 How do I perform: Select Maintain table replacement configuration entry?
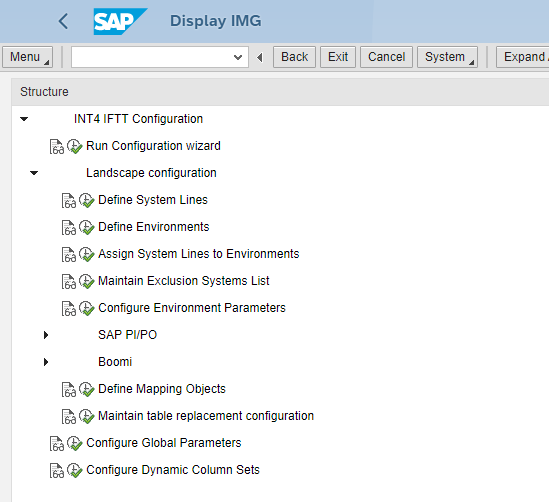[x=206, y=416]
